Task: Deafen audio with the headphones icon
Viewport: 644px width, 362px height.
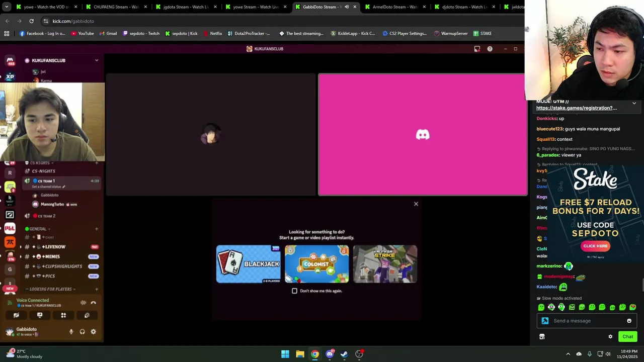Action: click(x=82, y=332)
